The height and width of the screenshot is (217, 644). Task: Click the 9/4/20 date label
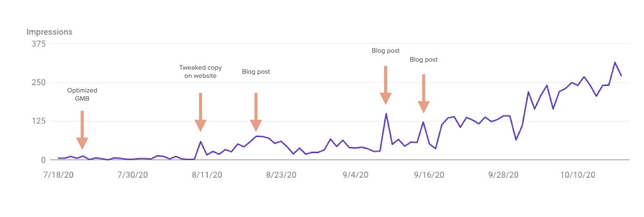click(355, 175)
